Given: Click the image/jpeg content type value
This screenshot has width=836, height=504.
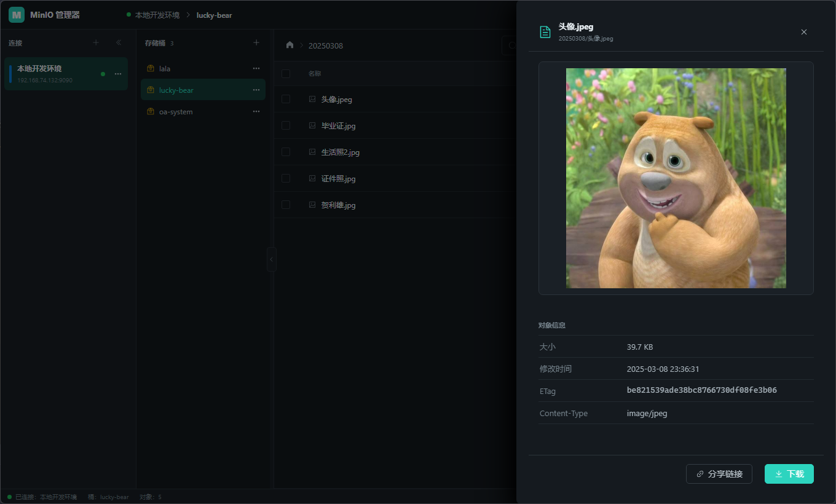Looking at the screenshot, I should (647, 413).
